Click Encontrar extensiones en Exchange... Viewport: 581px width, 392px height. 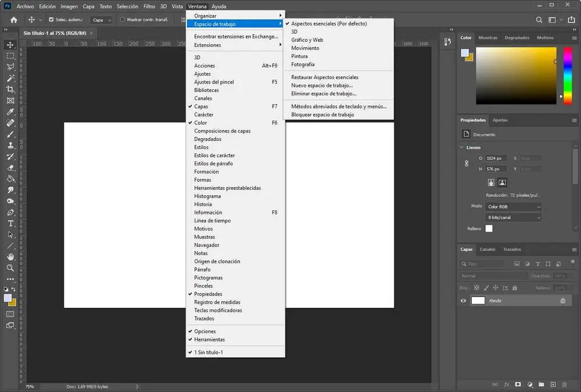coord(236,37)
